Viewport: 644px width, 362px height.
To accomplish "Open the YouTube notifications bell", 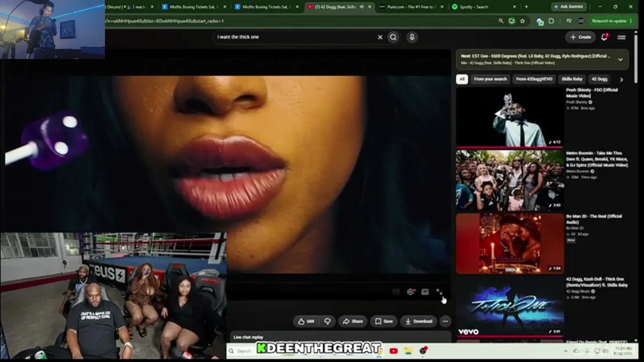I will [604, 37].
